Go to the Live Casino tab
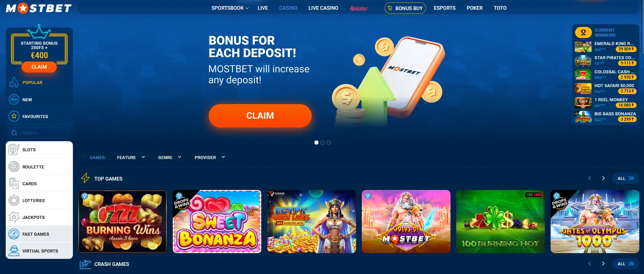The image size is (644, 274). (x=323, y=8)
